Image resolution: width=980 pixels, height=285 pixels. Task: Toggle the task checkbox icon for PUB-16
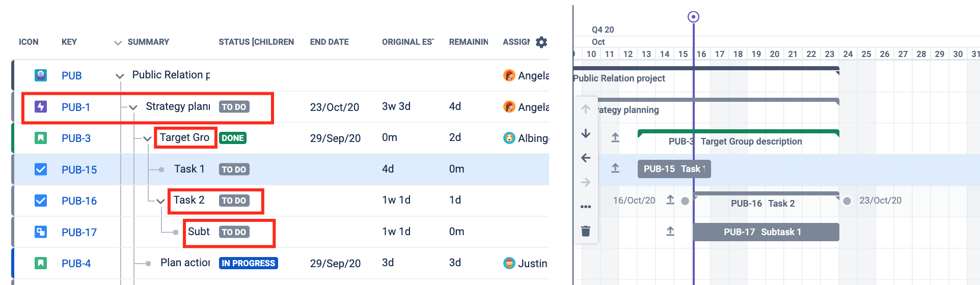pyautogui.click(x=41, y=201)
